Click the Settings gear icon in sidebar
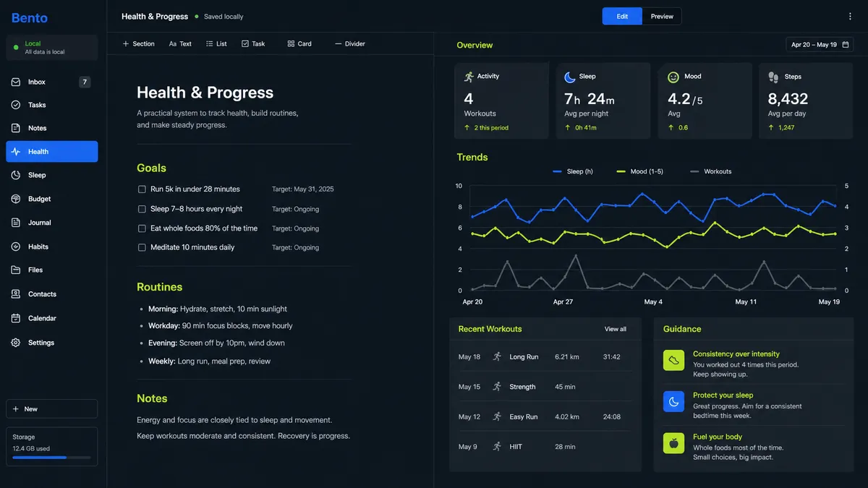Screen dimensions: 868x488 (16, 343)
